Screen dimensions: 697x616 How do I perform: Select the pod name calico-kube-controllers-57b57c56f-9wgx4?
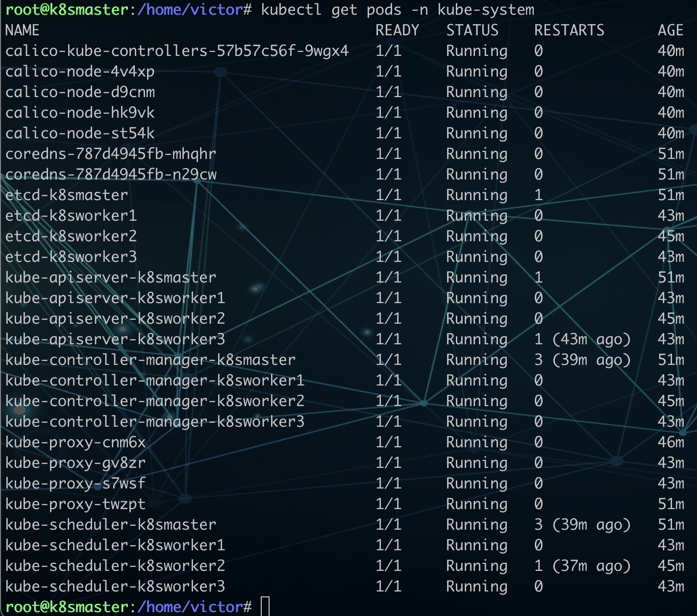pyautogui.click(x=177, y=51)
